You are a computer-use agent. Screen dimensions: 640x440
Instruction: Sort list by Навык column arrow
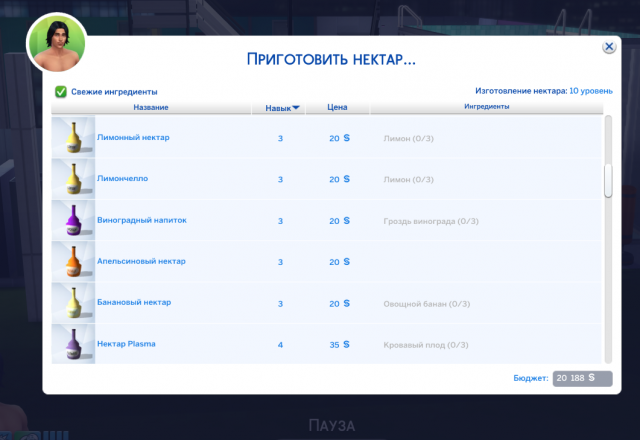(x=296, y=108)
